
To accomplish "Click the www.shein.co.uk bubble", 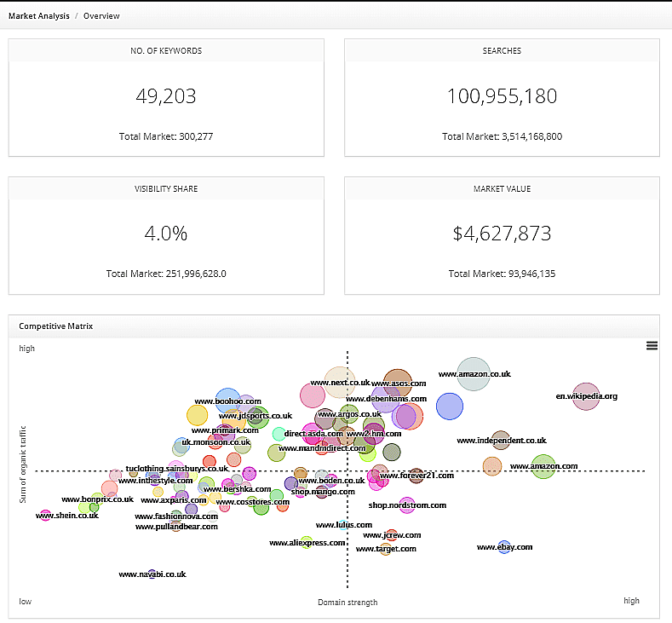I will click(45, 516).
